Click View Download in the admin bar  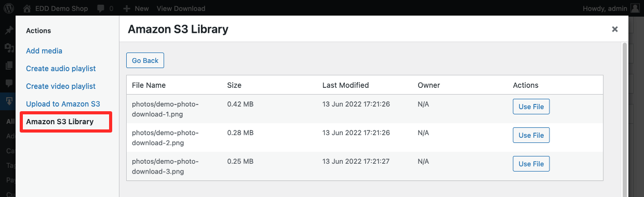(x=181, y=8)
